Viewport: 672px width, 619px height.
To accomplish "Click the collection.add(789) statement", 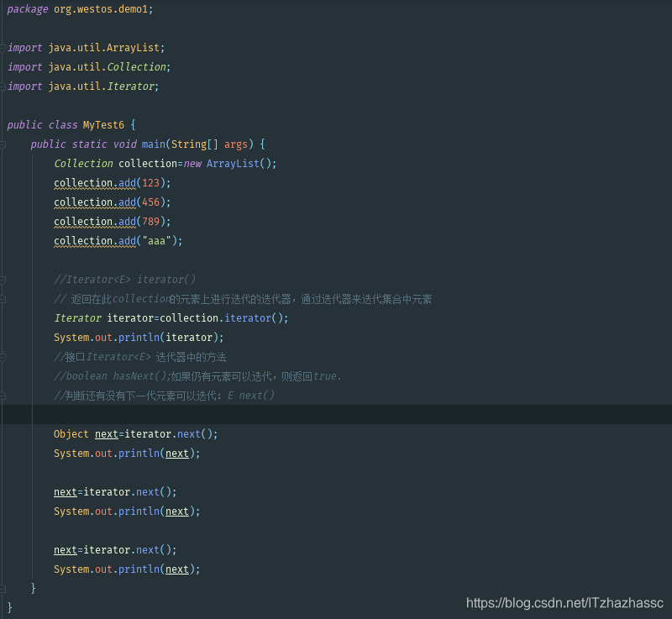I will coord(113,222).
